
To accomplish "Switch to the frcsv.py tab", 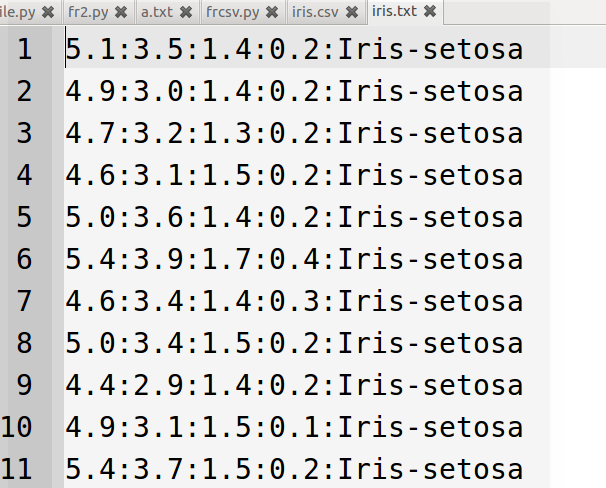I will [232, 12].
